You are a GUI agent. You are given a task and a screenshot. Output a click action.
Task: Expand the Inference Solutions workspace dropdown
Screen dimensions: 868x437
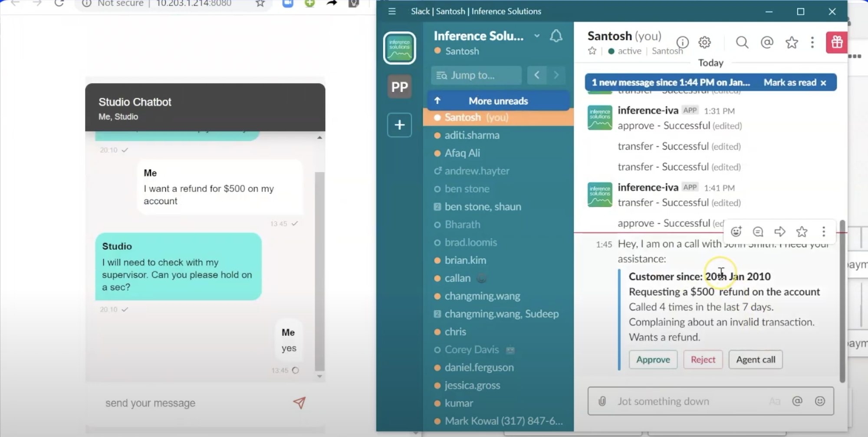pyautogui.click(x=537, y=36)
